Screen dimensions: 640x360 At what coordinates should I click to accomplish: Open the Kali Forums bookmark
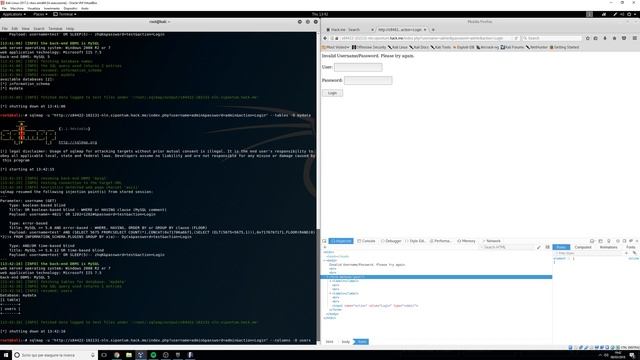tap(512, 47)
